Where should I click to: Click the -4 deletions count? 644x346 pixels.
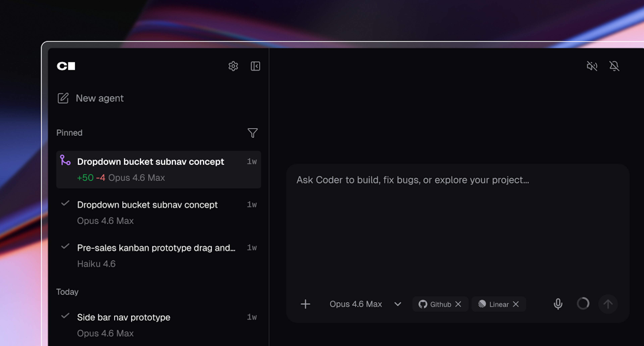pos(100,178)
